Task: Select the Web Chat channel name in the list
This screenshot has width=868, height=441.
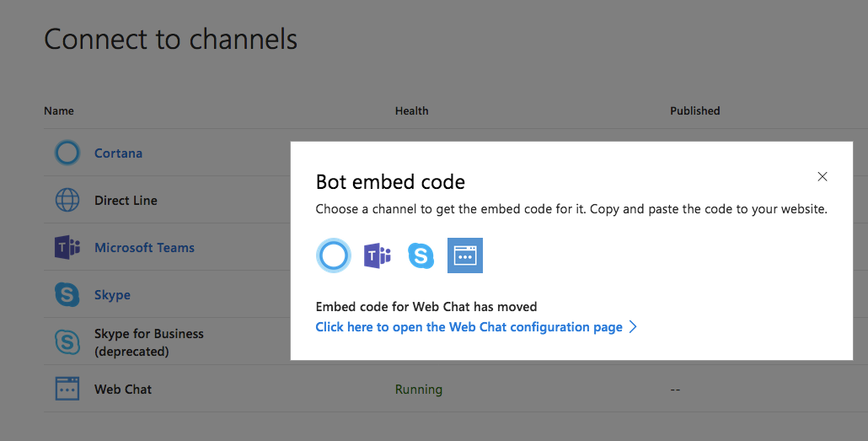Action: pyautogui.click(x=123, y=390)
